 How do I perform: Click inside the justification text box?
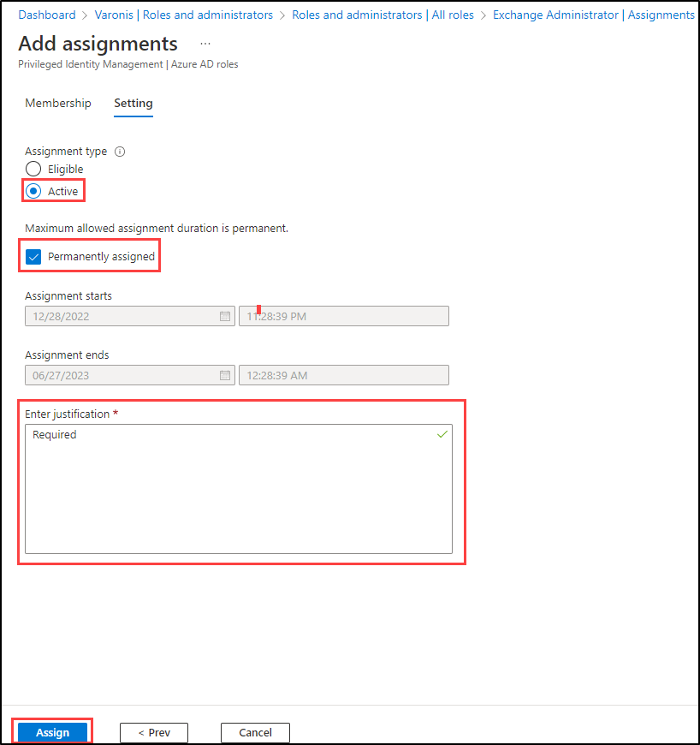(240, 488)
